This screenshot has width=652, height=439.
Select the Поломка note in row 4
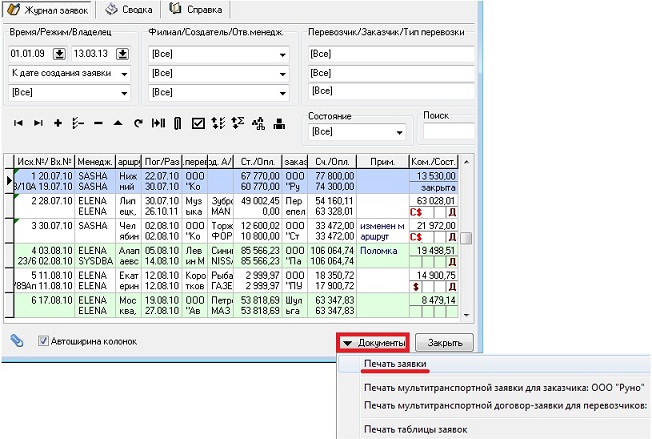[x=378, y=251]
